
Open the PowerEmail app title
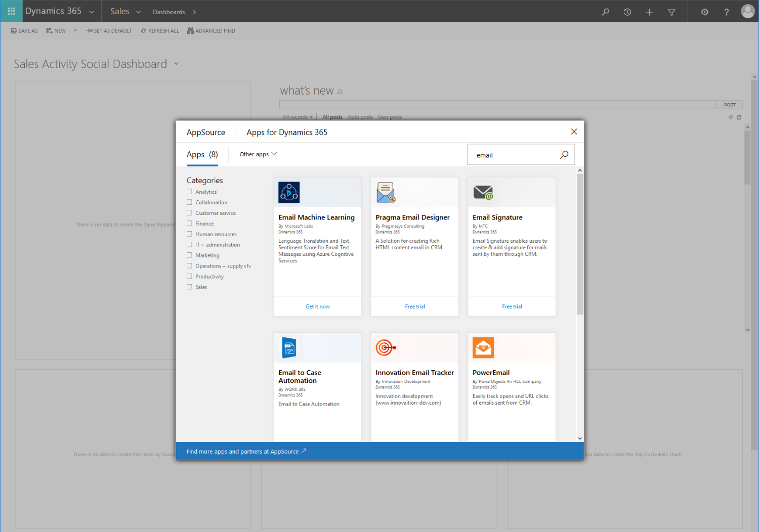491,373
